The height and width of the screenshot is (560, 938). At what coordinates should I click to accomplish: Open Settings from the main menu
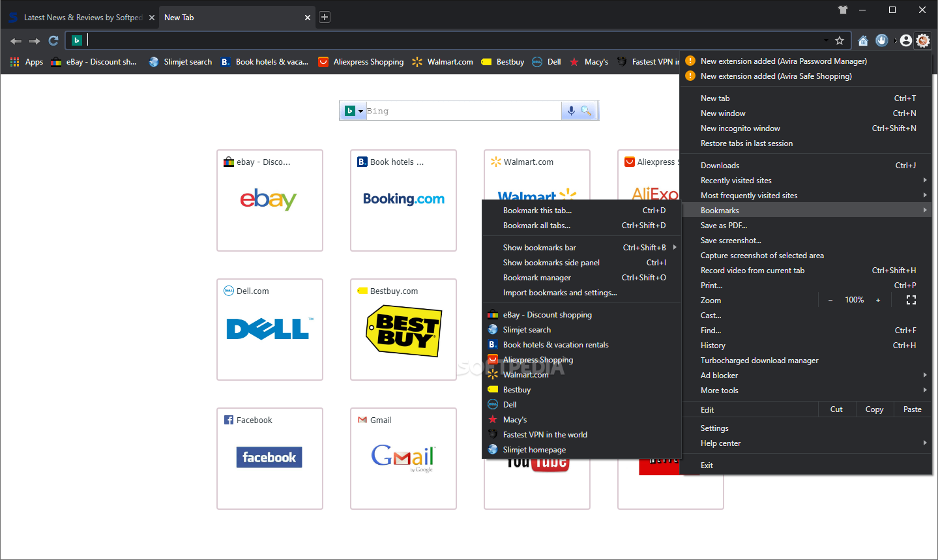click(x=807, y=428)
